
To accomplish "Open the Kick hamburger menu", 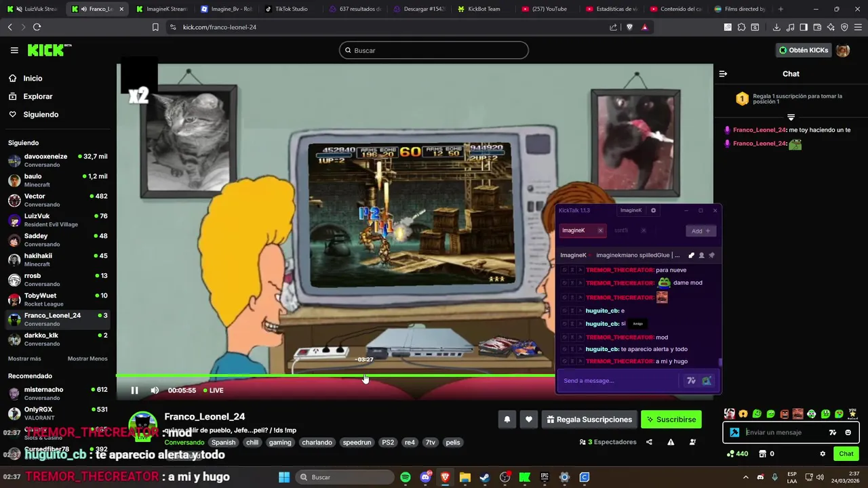I will point(14,50).
